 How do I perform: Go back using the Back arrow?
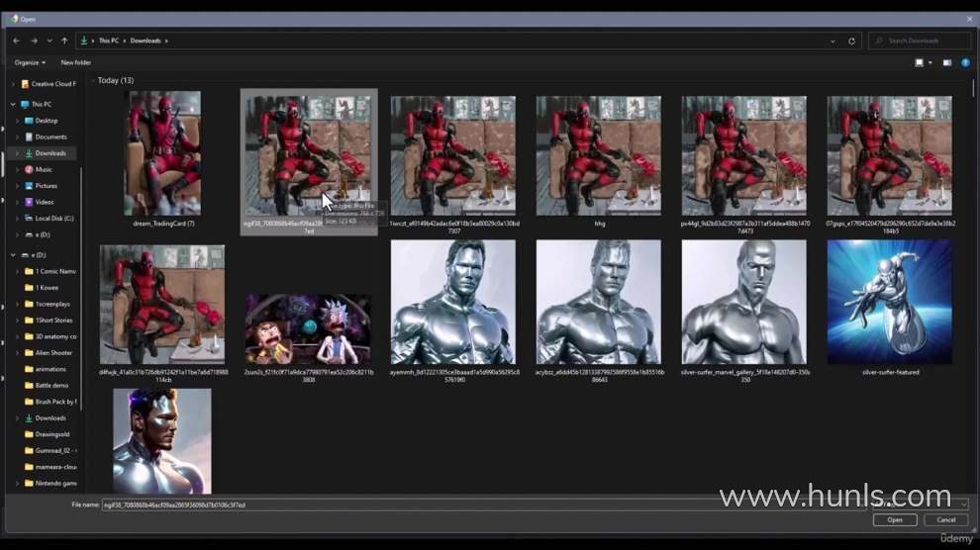tap(16, 41)
